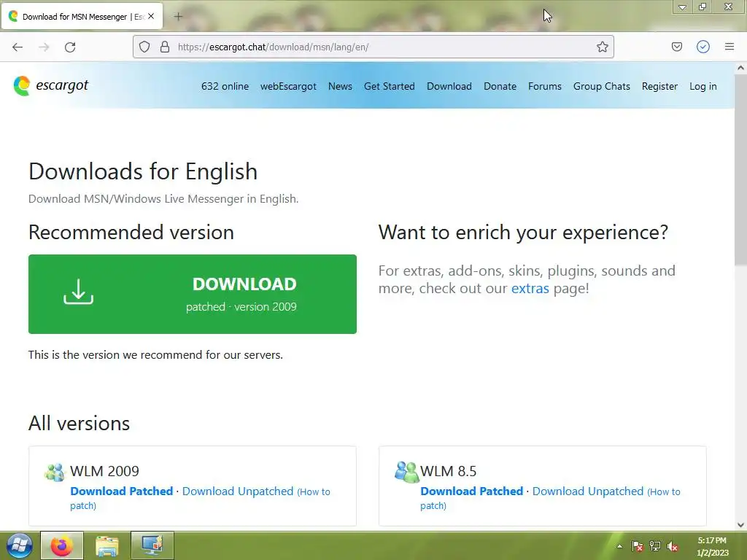Click the address bar URL field

(373, 47)
